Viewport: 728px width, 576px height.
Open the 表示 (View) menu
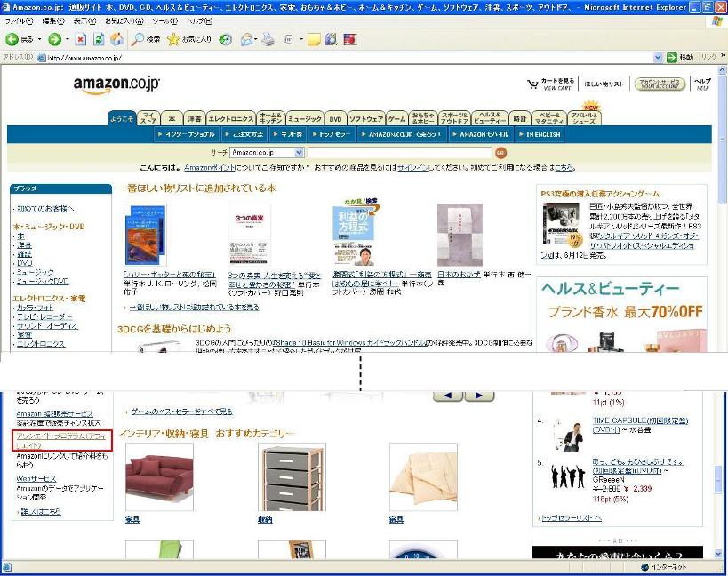(84, 21)
